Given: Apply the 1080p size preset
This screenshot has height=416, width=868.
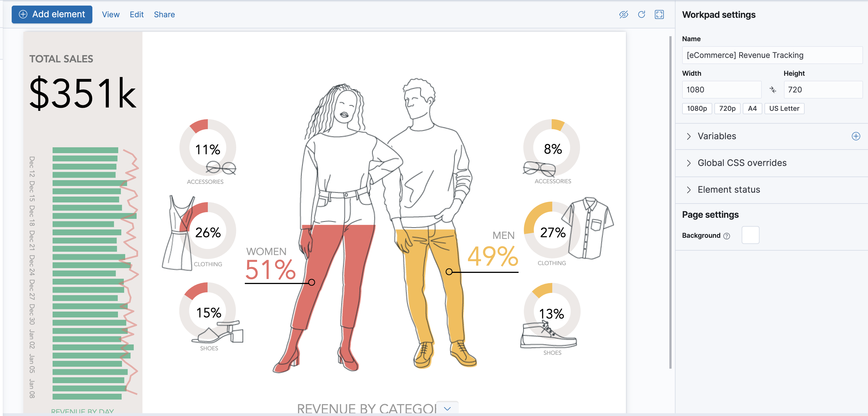Looking at the screenshot, I should [697, 109].
